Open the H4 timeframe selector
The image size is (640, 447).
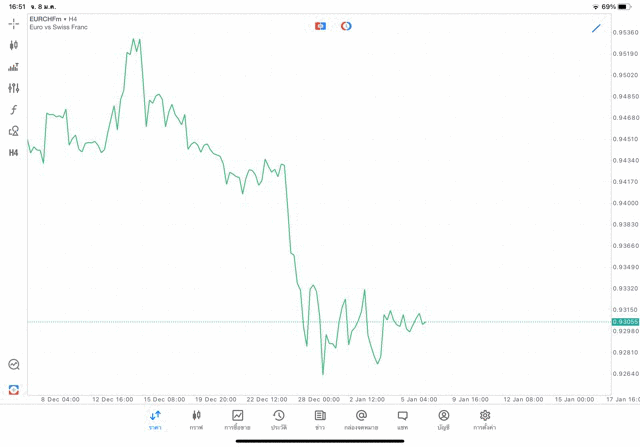point(14,153)
